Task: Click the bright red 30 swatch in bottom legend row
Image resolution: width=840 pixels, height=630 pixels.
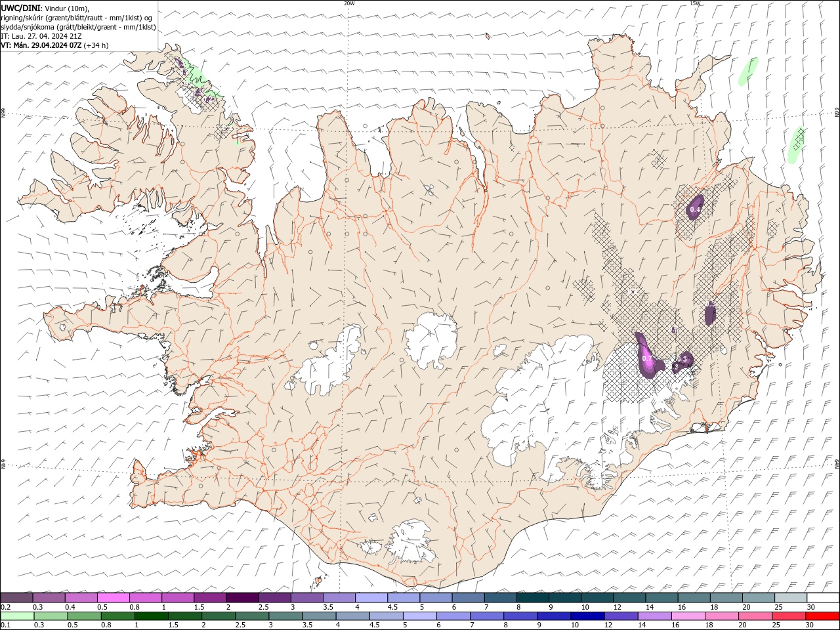Action: click(823, 616)
